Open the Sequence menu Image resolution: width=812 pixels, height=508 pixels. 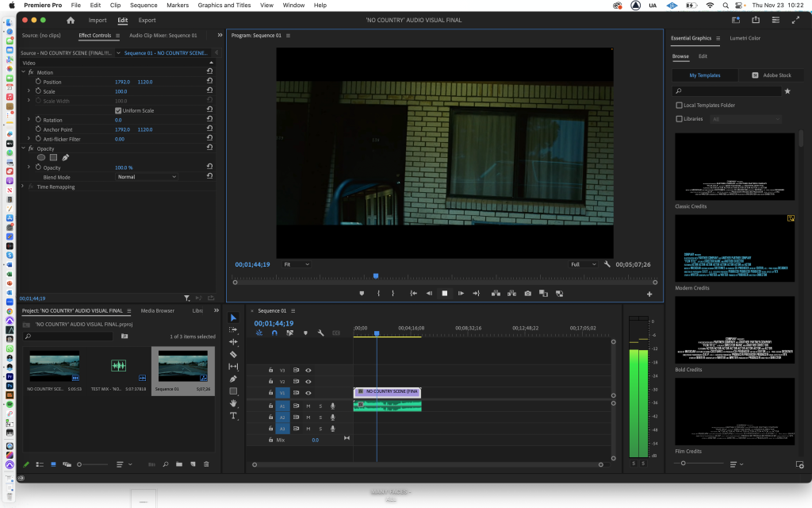pos(144,6)
